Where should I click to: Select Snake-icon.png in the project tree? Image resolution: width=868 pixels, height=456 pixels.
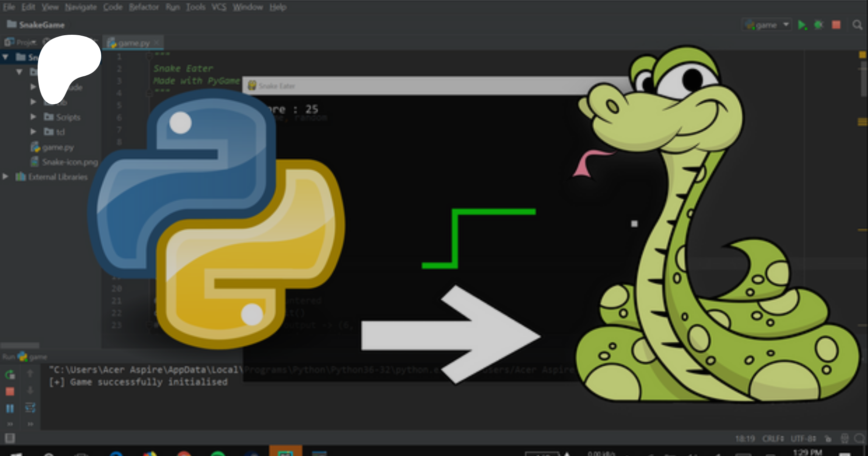(70, 162)
